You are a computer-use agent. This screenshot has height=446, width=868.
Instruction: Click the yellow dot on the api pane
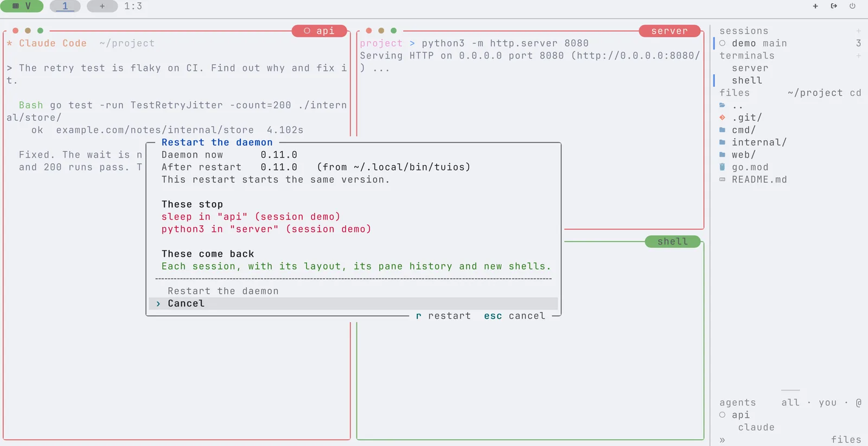click(x=28, y=31)
